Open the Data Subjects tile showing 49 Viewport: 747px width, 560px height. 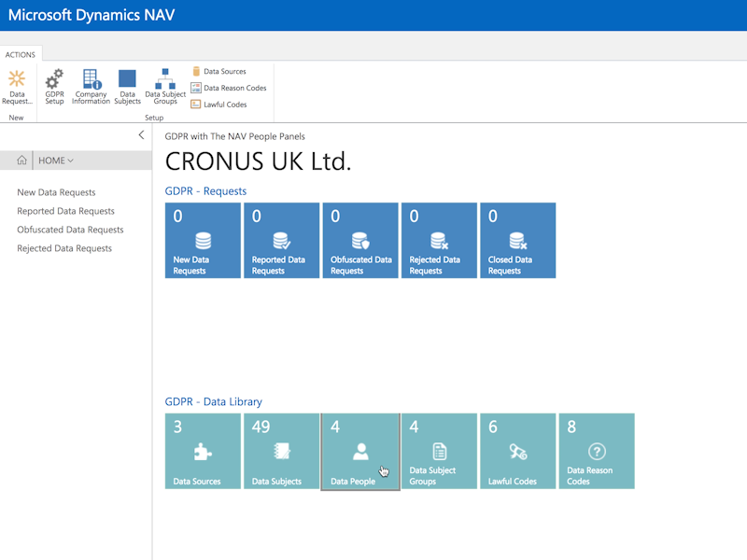tap(282, 451)
